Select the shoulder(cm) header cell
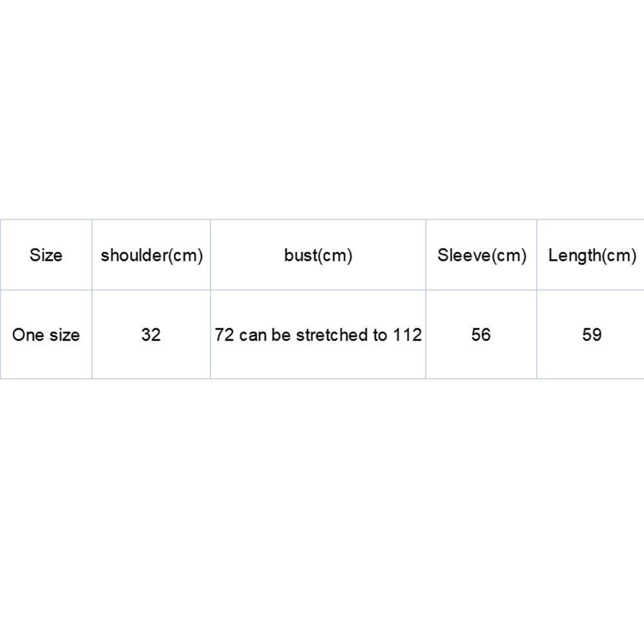 151,256
